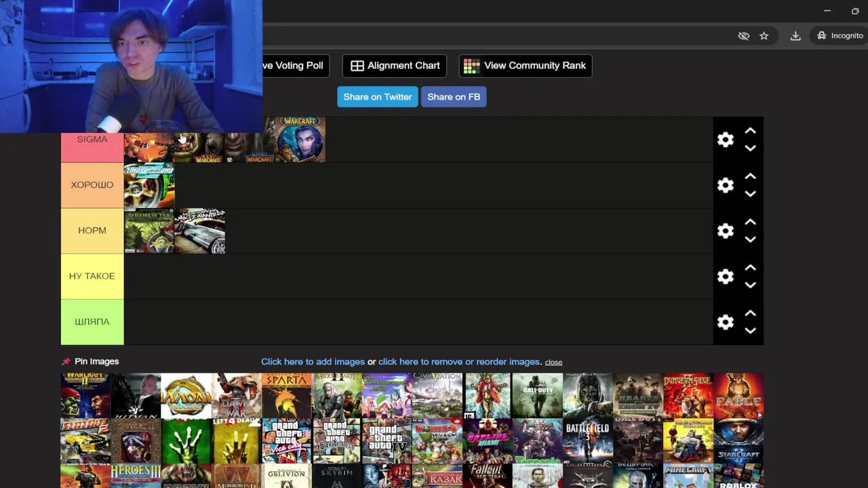The width and height of the screenshot is (868, 488).
Task: Pick the Dawn of War cover
Action: pos(236,396)
